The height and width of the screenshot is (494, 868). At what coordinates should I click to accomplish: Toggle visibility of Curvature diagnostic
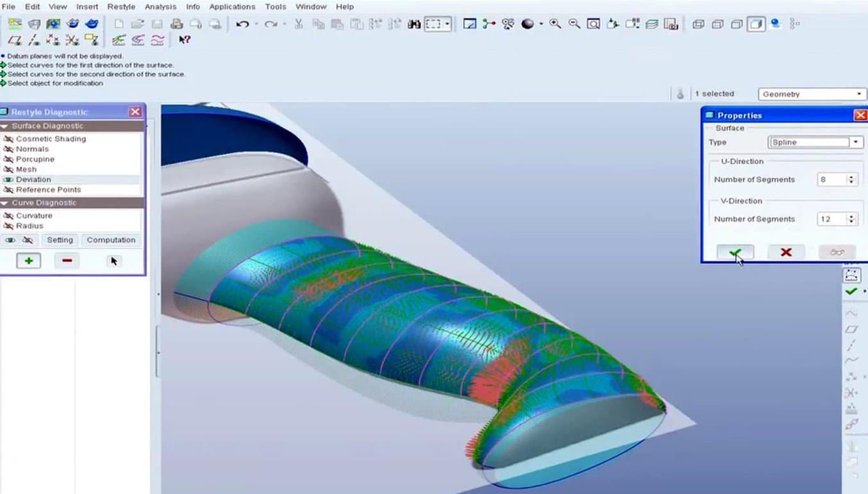(x=8, y=216)
